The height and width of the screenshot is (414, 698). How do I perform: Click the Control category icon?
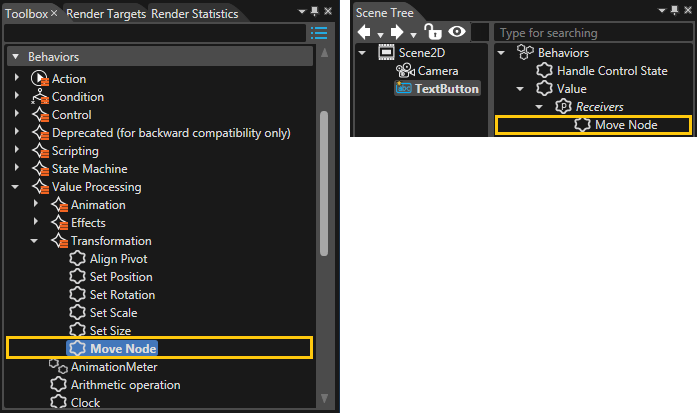click(x=41, y=115)
